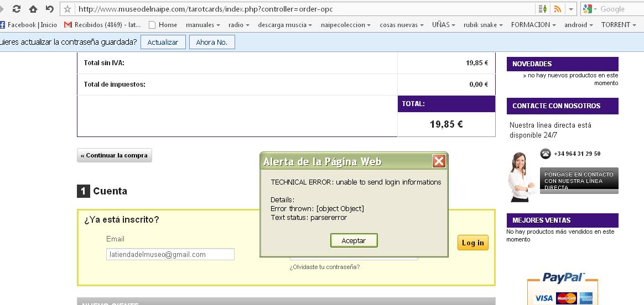Click the step number 1 Cuenta icon
This screenshot has height=305, width=644.
pos(84,191)
